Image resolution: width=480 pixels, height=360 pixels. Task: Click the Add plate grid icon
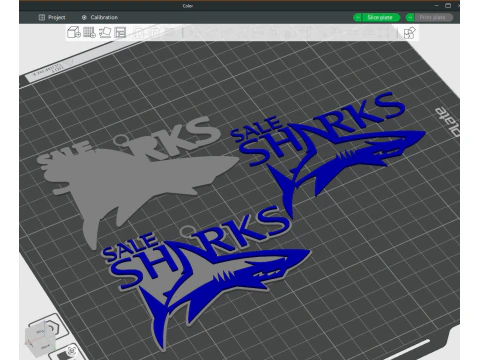(89, 32)
